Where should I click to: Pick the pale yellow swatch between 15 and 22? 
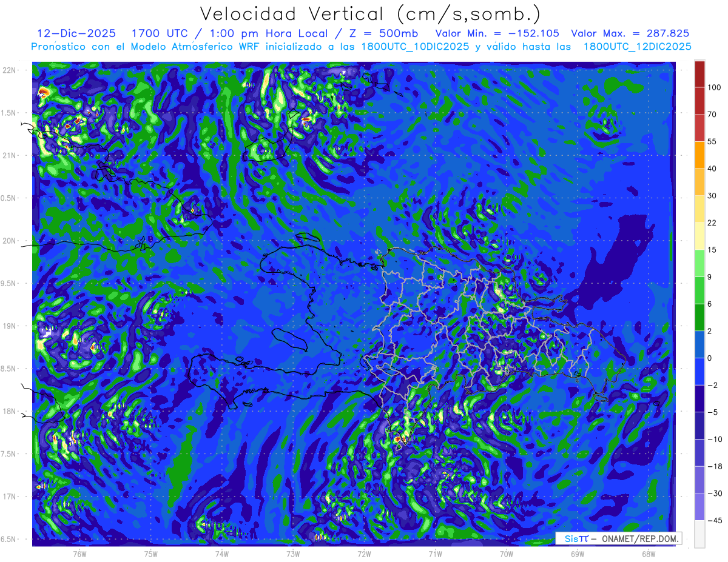click(x=699, y=236)
